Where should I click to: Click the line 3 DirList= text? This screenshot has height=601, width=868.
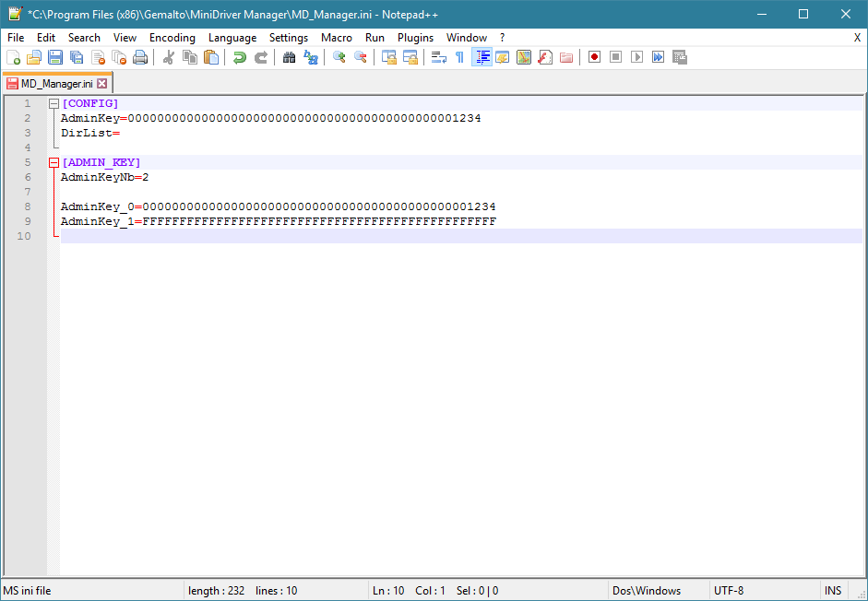(x=90, y=133)
